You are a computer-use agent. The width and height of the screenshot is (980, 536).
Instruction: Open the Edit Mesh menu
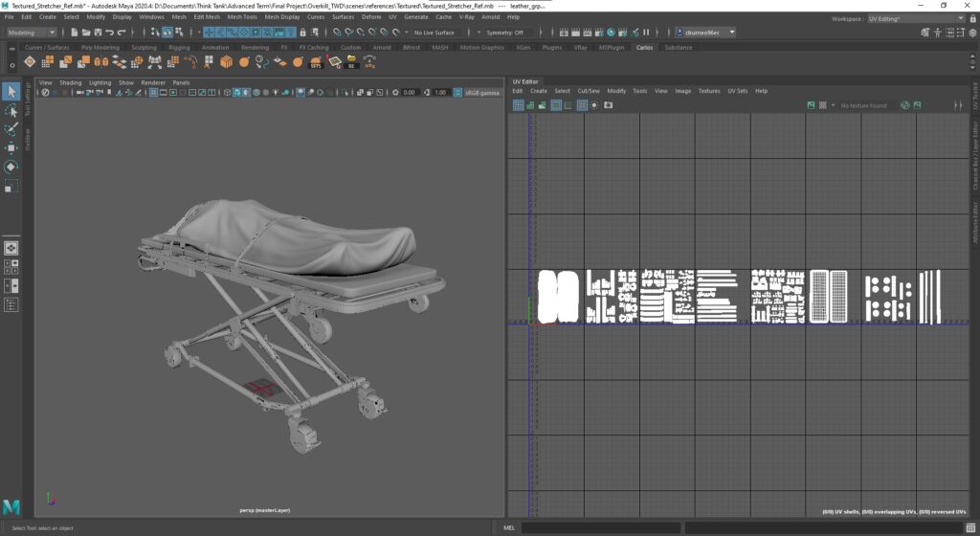tap(207, 17)
